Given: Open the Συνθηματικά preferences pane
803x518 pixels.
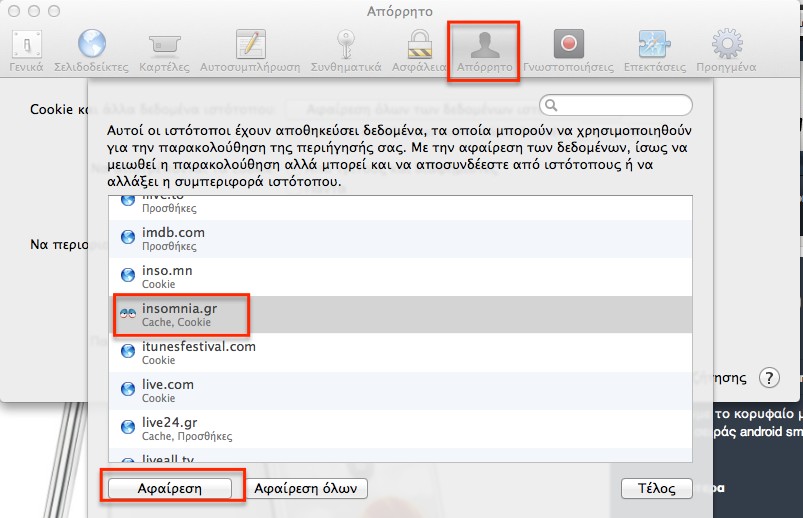Looking at the screenshot, I should (346, 51).
